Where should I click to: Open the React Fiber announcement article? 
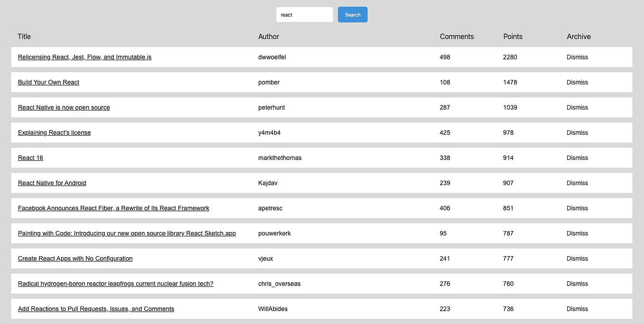(x=113, y=208)
